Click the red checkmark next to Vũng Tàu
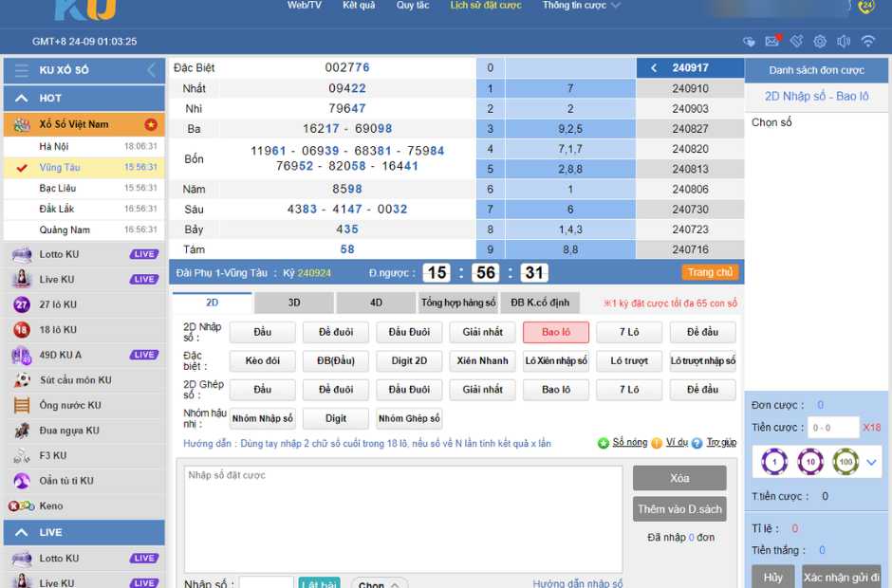 click(22, 168)
